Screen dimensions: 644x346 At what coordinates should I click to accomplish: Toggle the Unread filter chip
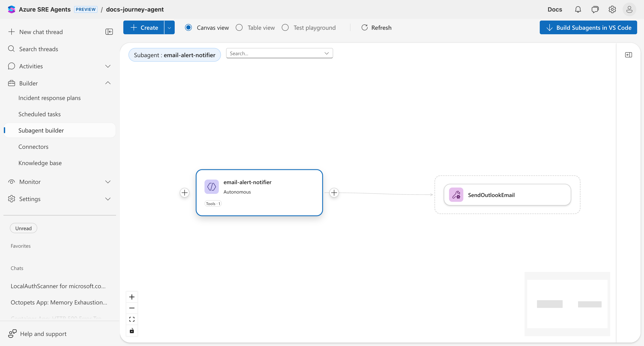(x=24, y=228)
